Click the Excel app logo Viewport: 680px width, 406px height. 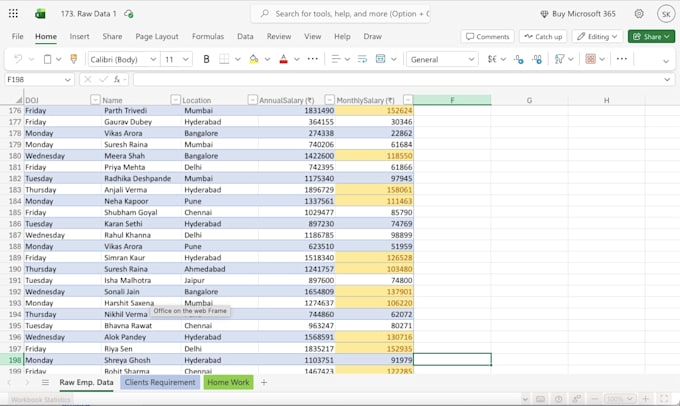pyautogui.click(x=40, y=14)
